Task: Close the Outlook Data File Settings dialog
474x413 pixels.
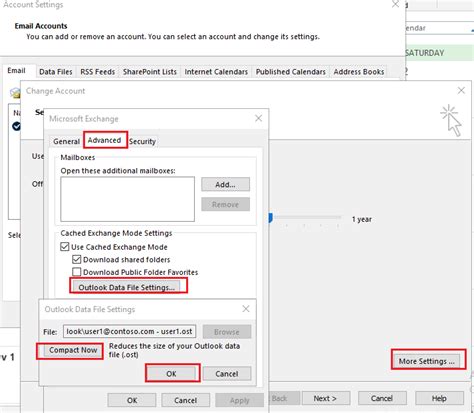Action: pyautogui.click(x=246, y=309)
